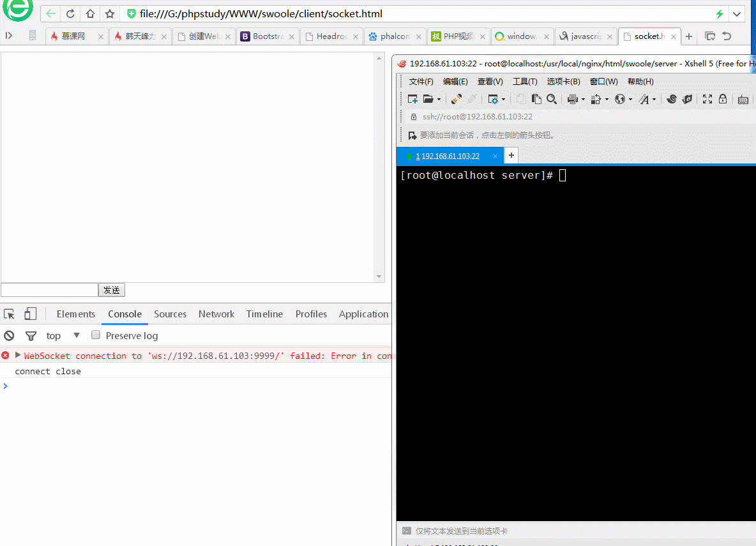
Task: Click the Xshell lock icon in toolbar
Action: [x=723, y=99]
